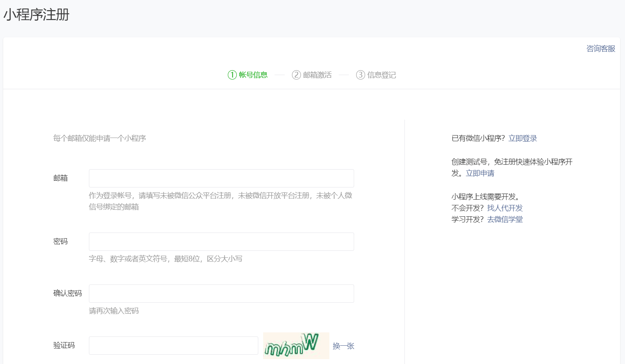
Task: Follow the 立即登录 login link
Action: pos(523,138)
